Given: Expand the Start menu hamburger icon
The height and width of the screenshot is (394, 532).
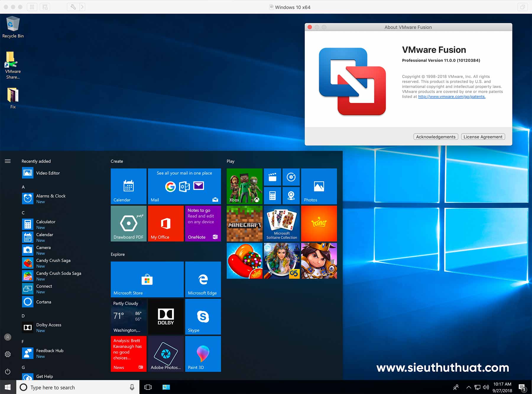Looking at the screenshot, I should tap(8, 161).
